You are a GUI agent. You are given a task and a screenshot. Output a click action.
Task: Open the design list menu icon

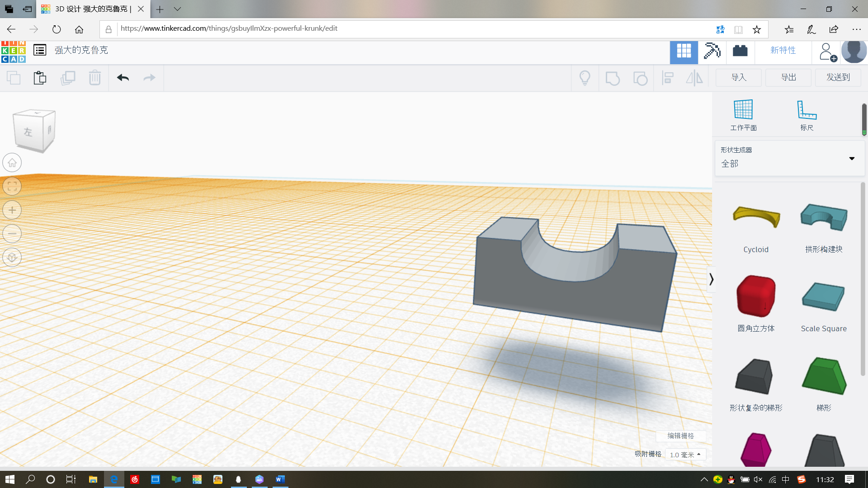[x=40, y=50]
